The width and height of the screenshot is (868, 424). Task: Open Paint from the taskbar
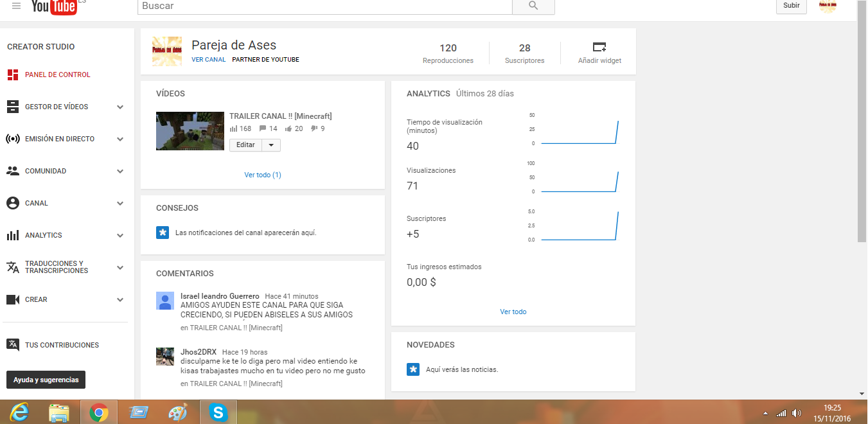(x=178, y=412)
